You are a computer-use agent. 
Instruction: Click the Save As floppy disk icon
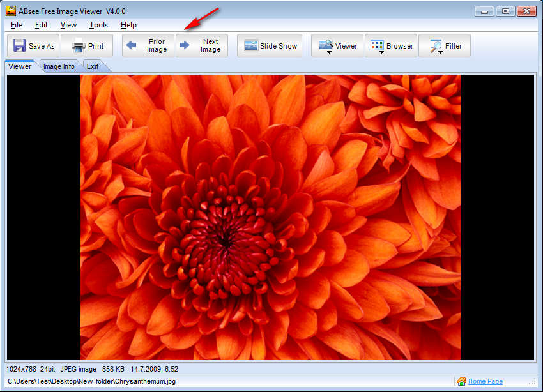click(x=19, y=46)
